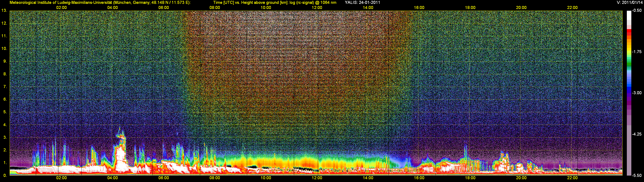
Task: Select the '11.' height axis label
Action: coord(4,36)
